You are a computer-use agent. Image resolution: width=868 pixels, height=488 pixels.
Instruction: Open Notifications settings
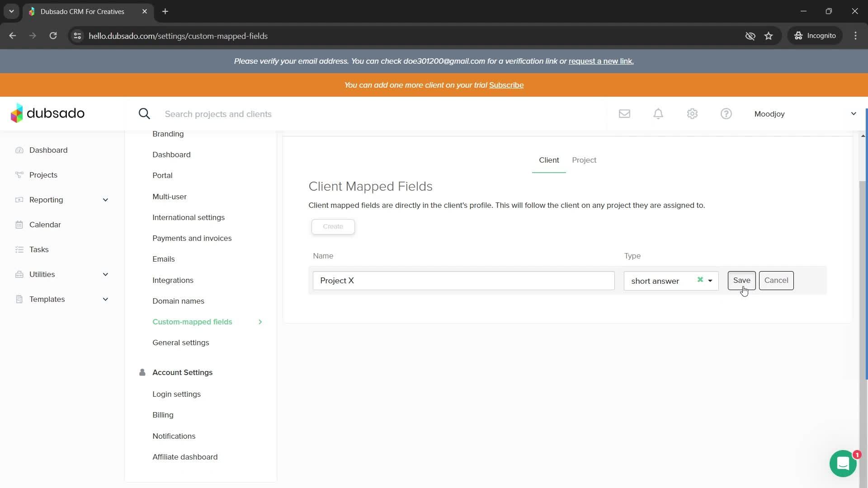tap(174, 436)
